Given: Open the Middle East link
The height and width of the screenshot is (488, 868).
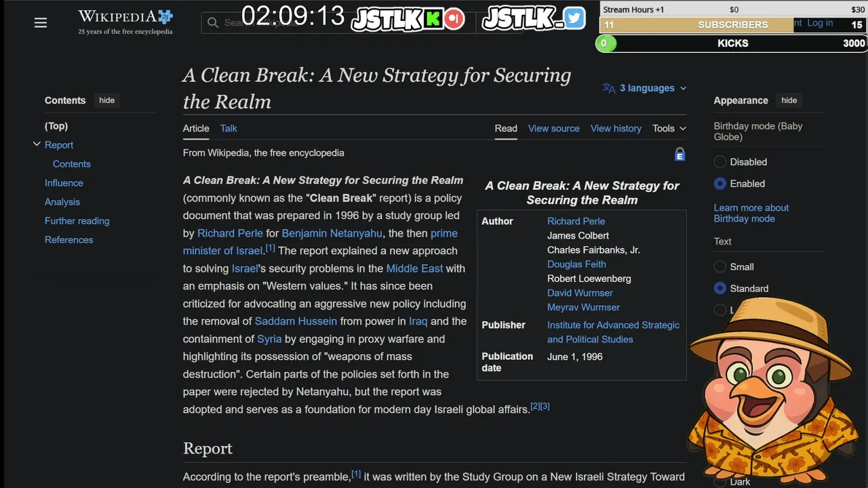Looking at the screenshot, I should pyautogui.click(x=414, y=268).
